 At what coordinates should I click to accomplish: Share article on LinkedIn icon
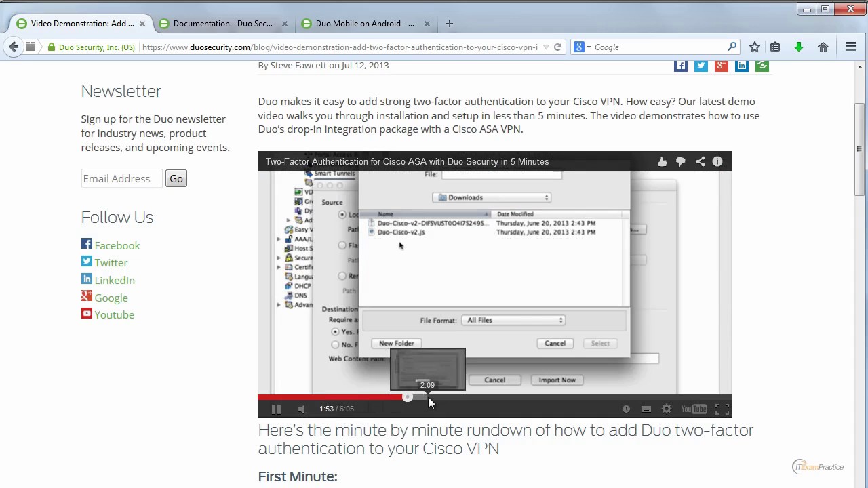[x=742, y=66]
